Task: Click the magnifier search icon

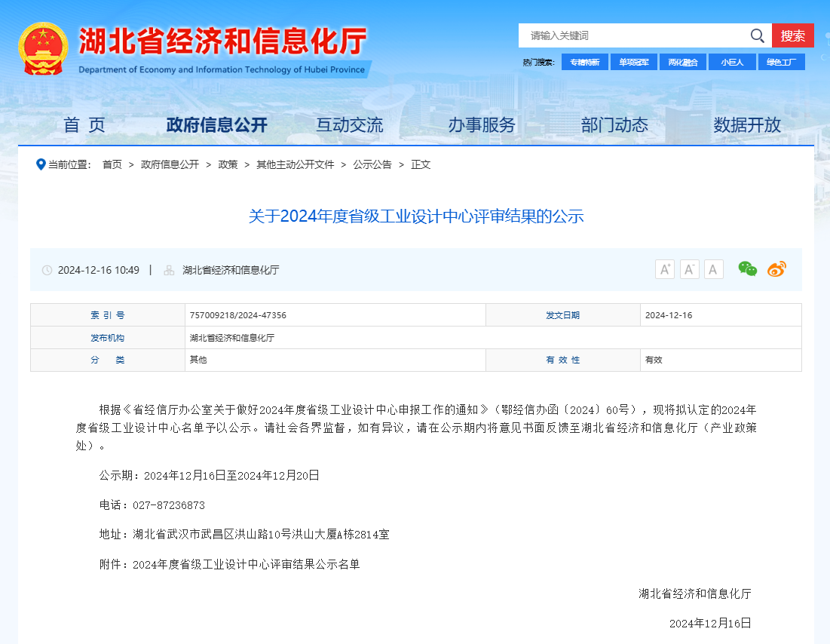Action: click(757, 35)
